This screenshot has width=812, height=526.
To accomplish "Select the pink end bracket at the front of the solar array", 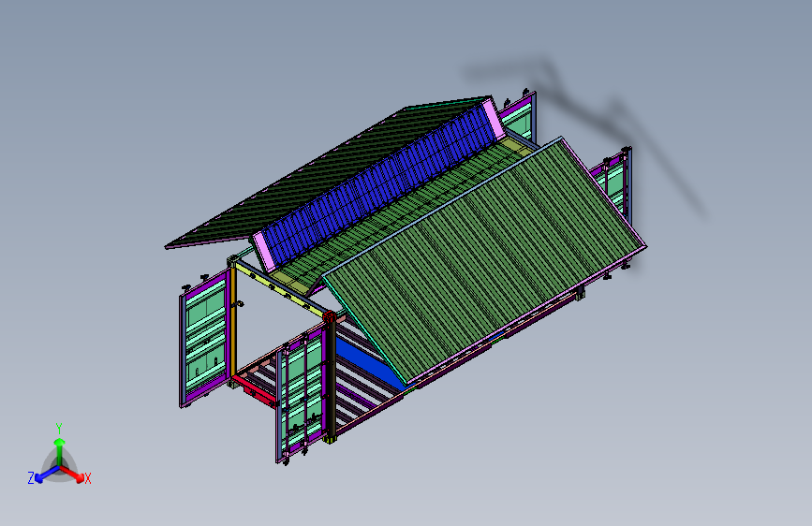I will point(263,252).
